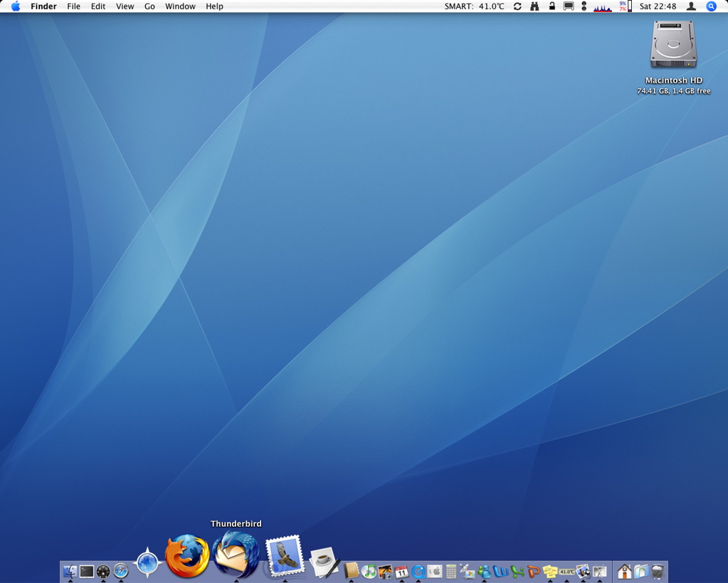Image resolution: width=728 pixels, height=583 pixels.
Task: Open iTunes from the dock
Action: point(369,571)
